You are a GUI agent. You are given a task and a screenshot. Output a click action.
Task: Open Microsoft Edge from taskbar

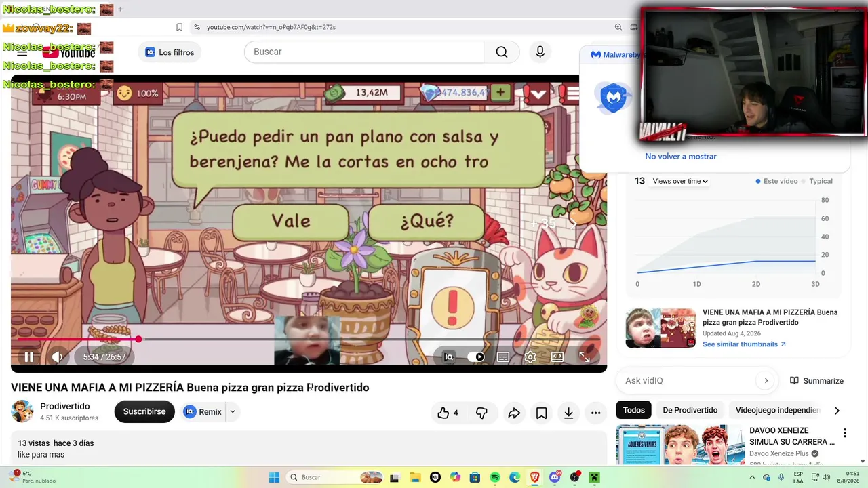tap(515, 477)
